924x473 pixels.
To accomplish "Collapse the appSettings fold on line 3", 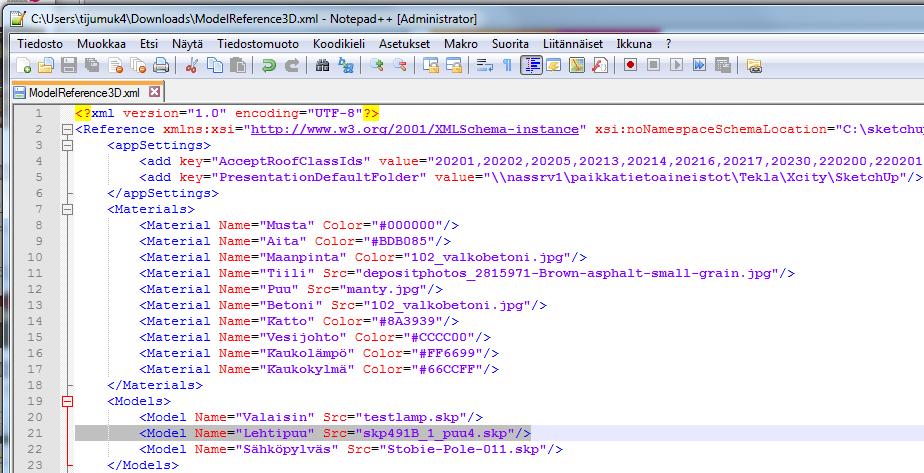I will pos(67,145).
